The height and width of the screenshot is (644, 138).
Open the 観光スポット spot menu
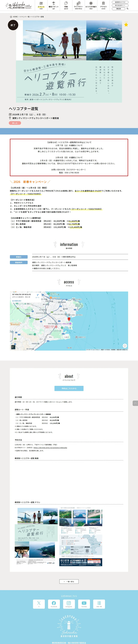point(54,5)
